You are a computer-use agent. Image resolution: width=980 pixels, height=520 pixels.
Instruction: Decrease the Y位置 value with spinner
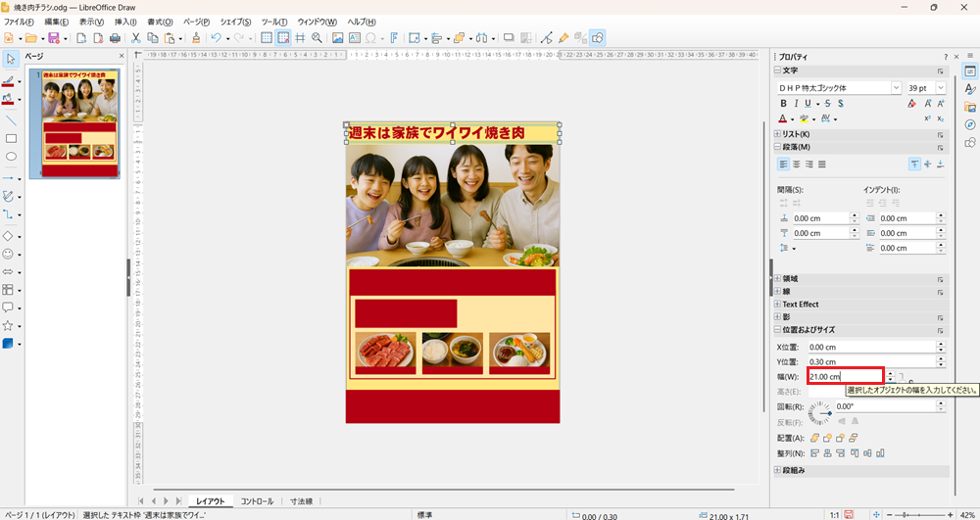coord(941,364)
